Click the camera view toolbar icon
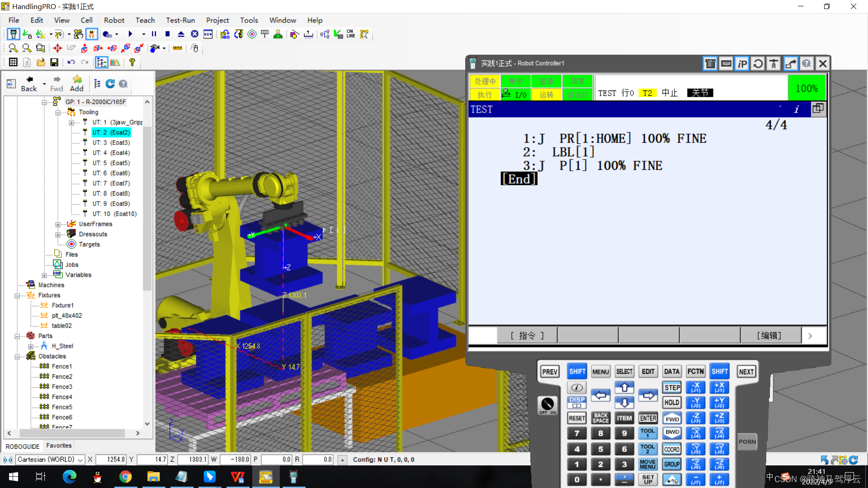Viewport: 868px width, 488px height. 155,48
